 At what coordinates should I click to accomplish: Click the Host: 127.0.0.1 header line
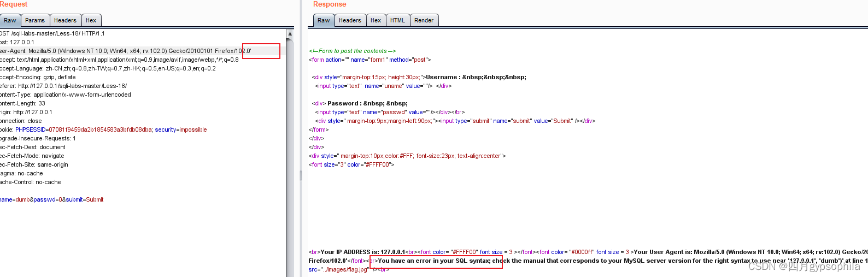[17, 42]
